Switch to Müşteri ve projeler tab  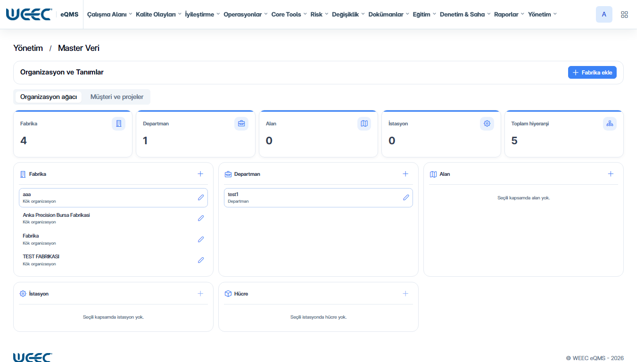click(x=117, y=97)
